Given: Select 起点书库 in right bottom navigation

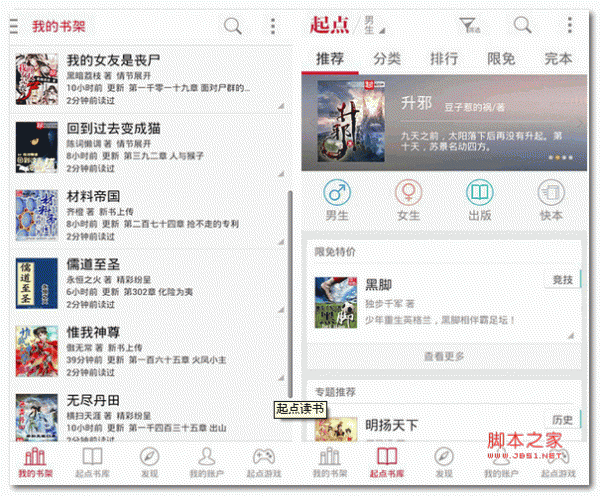Looking at the screenshot, I should pos(387,462).
